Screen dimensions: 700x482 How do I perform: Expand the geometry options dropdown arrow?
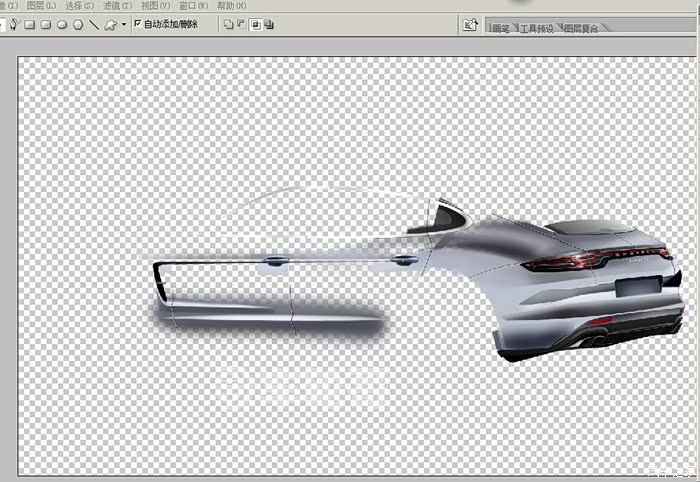(123, 24)
